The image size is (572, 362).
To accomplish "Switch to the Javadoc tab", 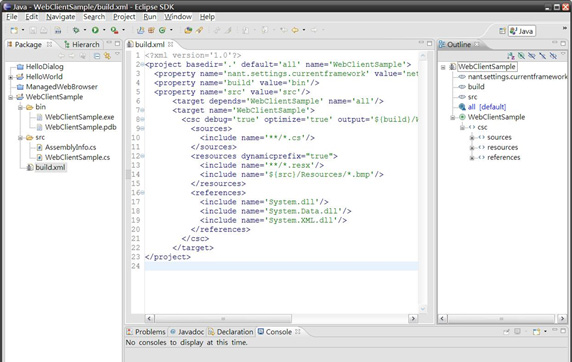I will 187,332.
